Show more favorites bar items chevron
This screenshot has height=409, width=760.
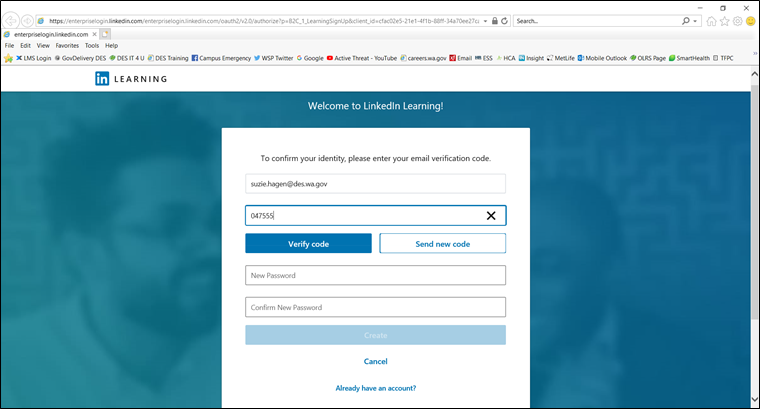pos(755,53)
